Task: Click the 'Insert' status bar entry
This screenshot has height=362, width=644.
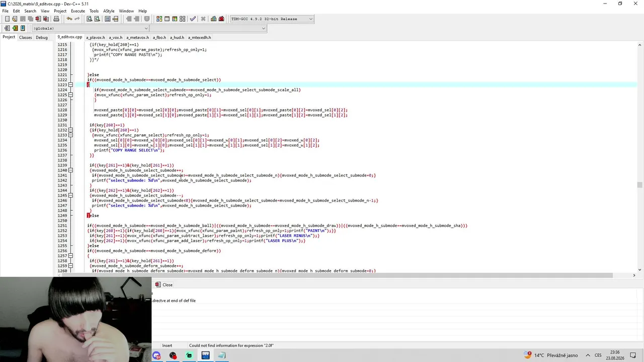Action: coord(167,346)
